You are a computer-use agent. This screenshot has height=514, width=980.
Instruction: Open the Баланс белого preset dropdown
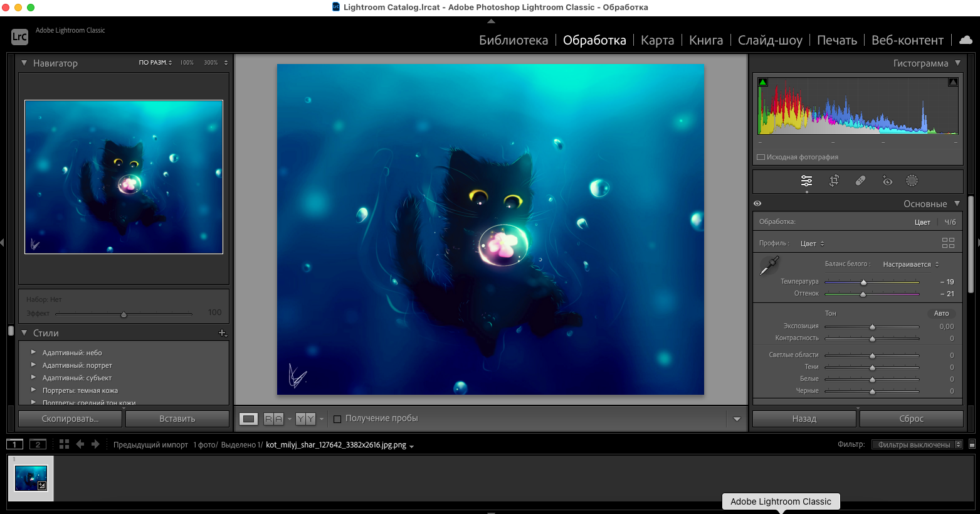pos(910,264)
